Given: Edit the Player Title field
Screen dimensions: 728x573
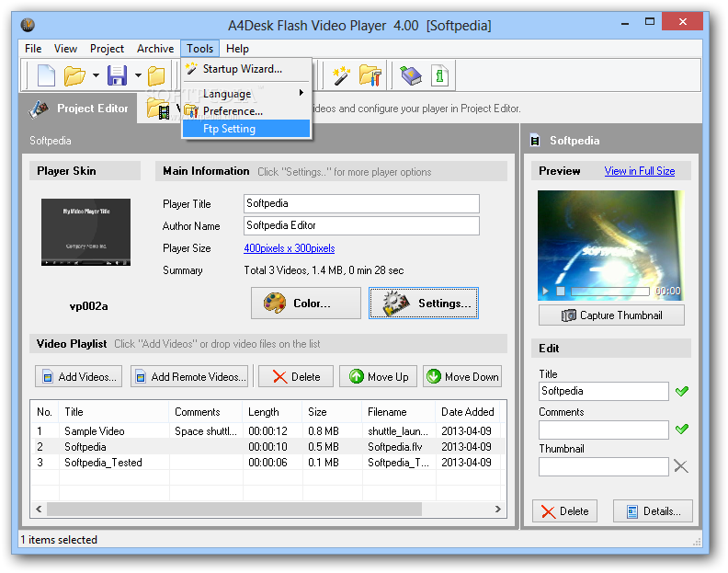Looking at the screenshot, I should click(x=361, y=203).
